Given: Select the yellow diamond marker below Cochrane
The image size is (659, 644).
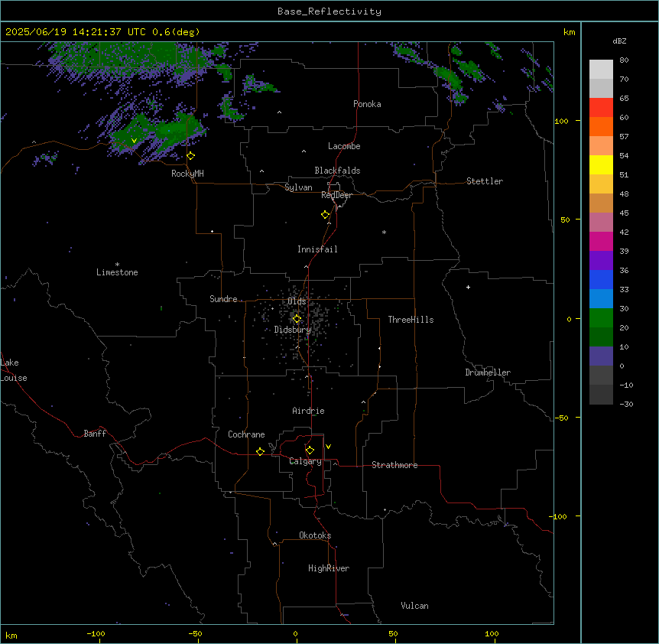Looking at the screenshot, I should [x=260, y=451].
